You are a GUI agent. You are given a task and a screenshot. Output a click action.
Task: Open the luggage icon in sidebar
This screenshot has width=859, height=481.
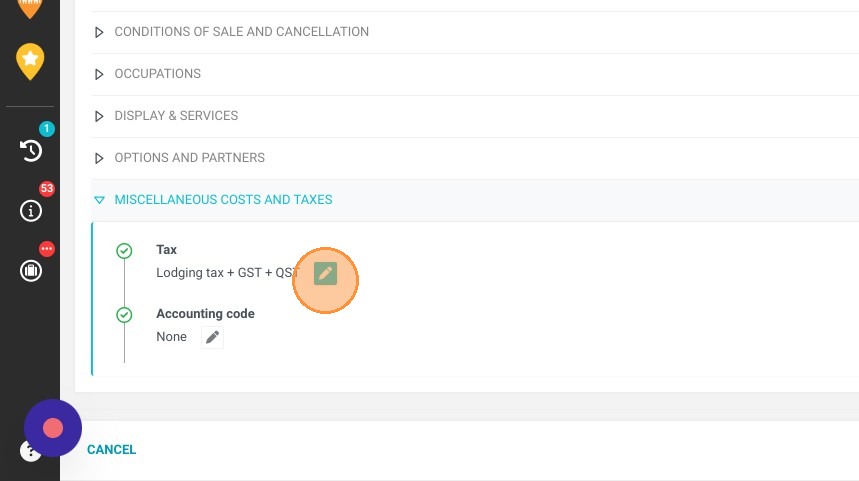31,271
